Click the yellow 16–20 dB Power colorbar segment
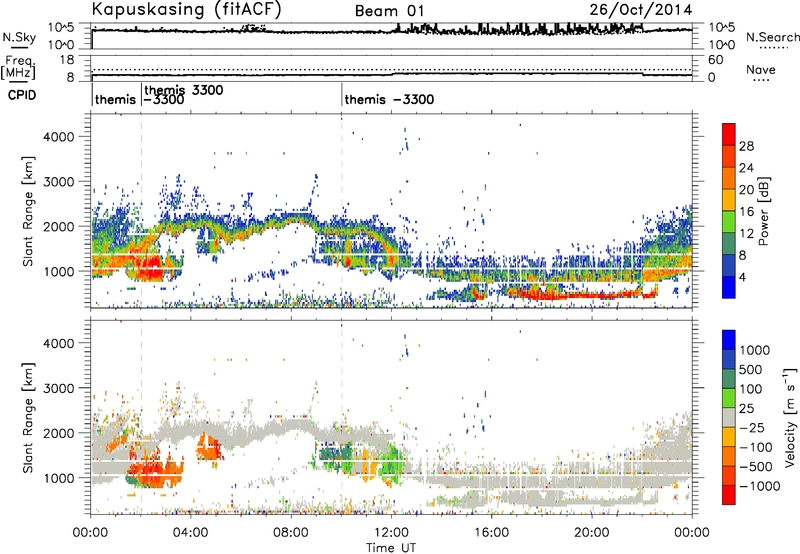The width and height of the screenshot is (800, 554). click(x=729, y=199)
